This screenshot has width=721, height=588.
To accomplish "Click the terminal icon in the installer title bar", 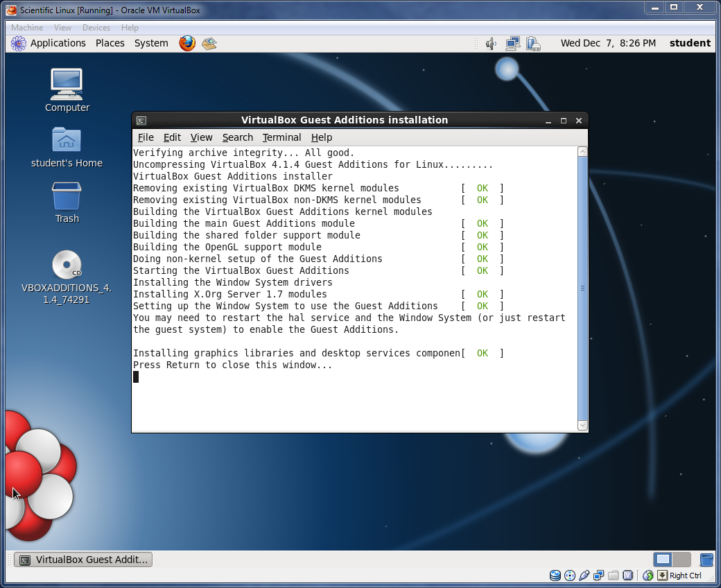I will [x=141, y=121].
